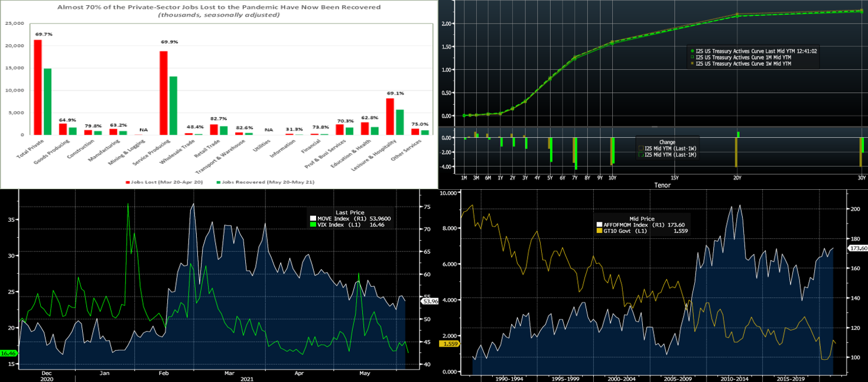Click the Total Private 69.7% bar label

click(44, 34)
